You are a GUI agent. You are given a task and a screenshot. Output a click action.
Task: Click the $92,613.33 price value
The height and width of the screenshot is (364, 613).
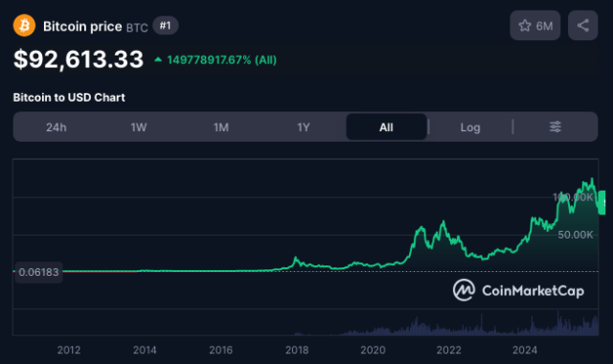(x=79, y=59)
